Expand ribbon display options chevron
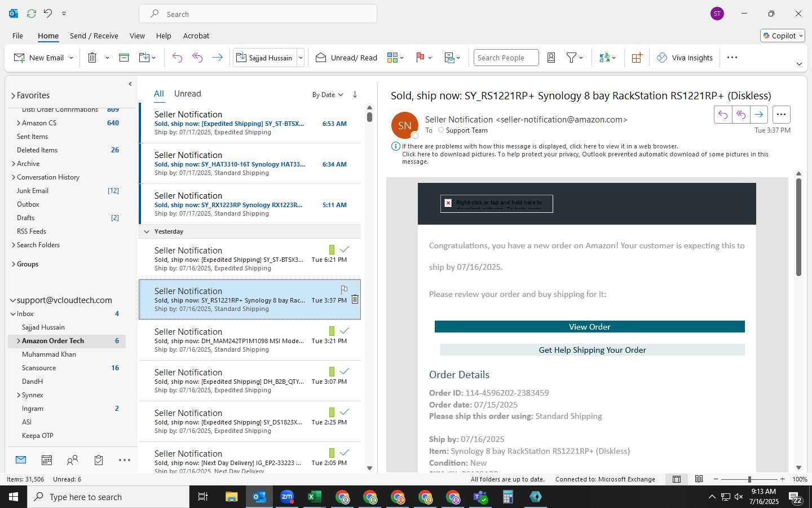 click(799, 64)
